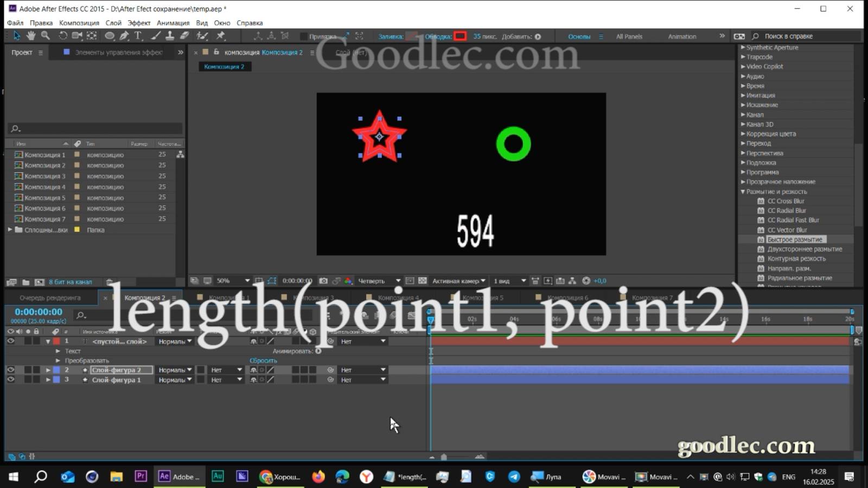This screenshot has width=868, height=488.
Task: Open the Анимация menu
Action: click(x=173, y=23)
